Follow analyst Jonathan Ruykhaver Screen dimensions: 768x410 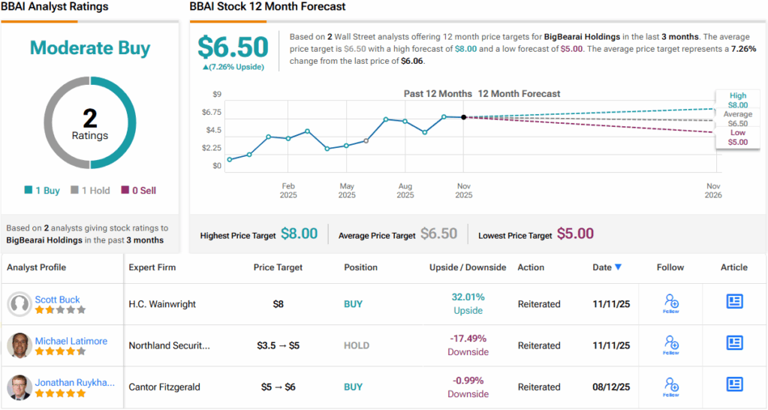click(x=672, y=385)
